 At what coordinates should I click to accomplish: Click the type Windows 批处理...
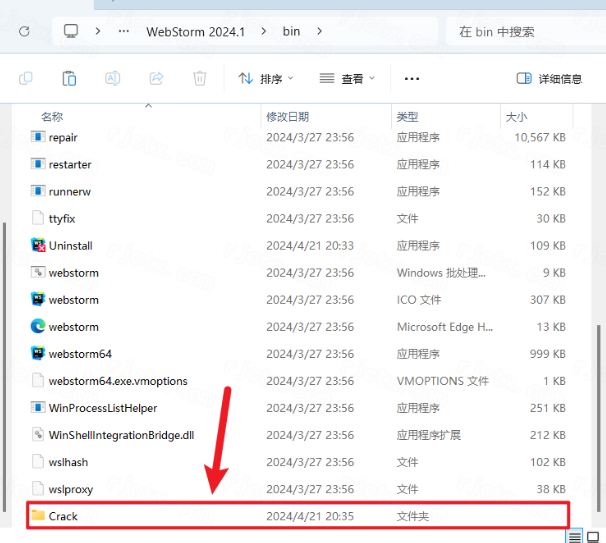[441, 273]
